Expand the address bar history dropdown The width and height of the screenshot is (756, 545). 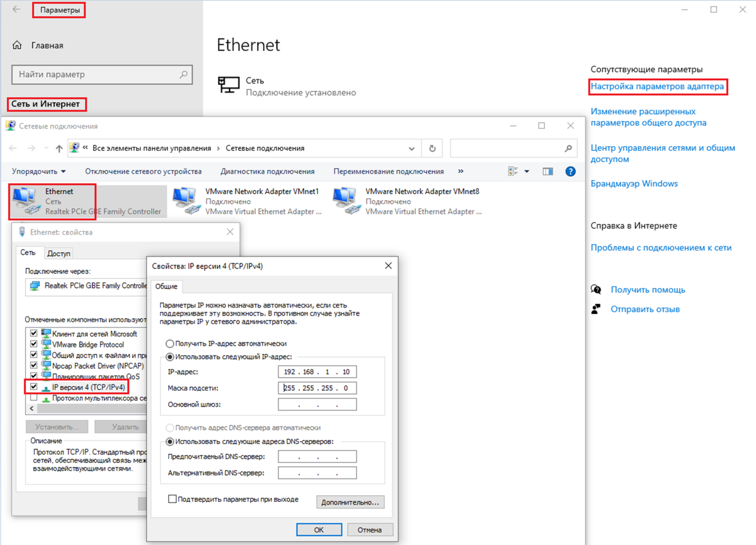click(x=411, y=148)
